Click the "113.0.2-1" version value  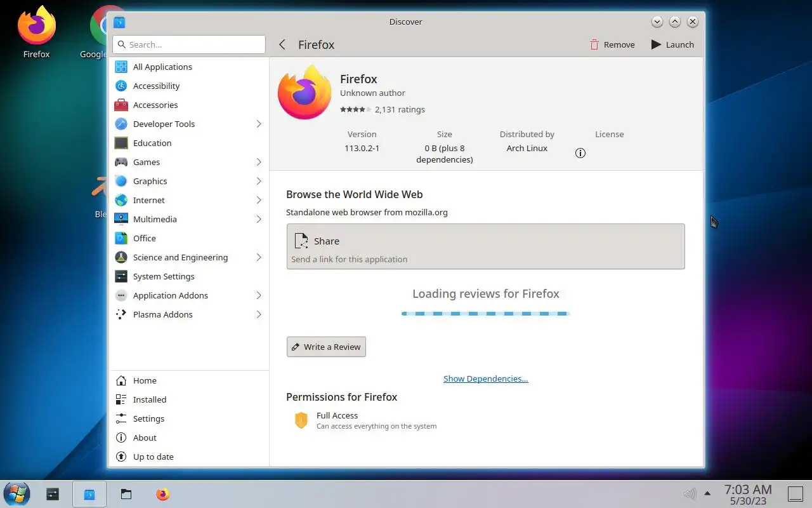pyautogui.click(x=362, y=148)
